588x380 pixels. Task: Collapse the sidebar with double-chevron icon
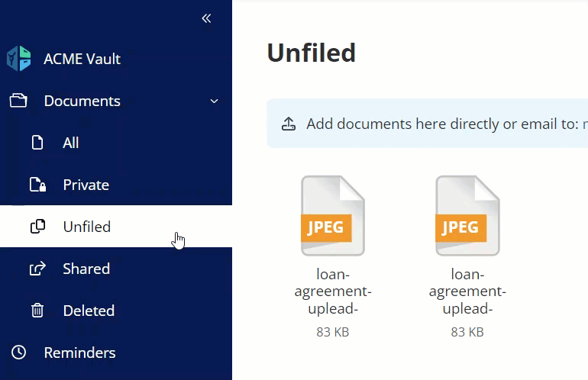pyautogui.click(x=206, y=18)
